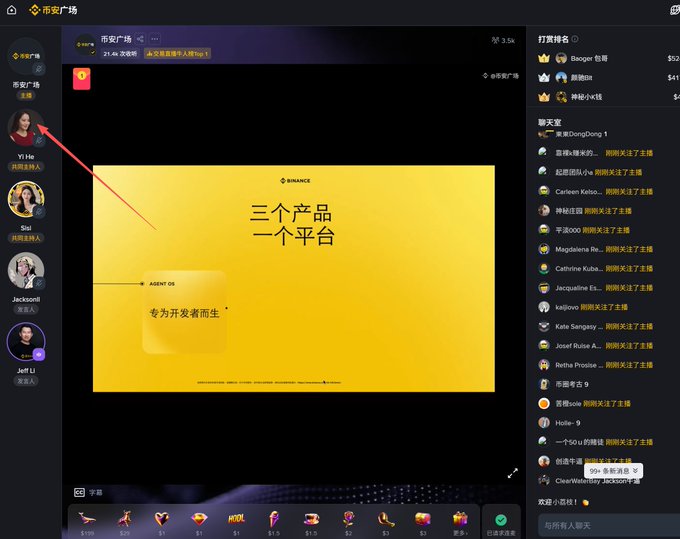Screen dimensions: 680x539
Task: Click the 起愿团队小a chat entry
Action: coord(590,172)
